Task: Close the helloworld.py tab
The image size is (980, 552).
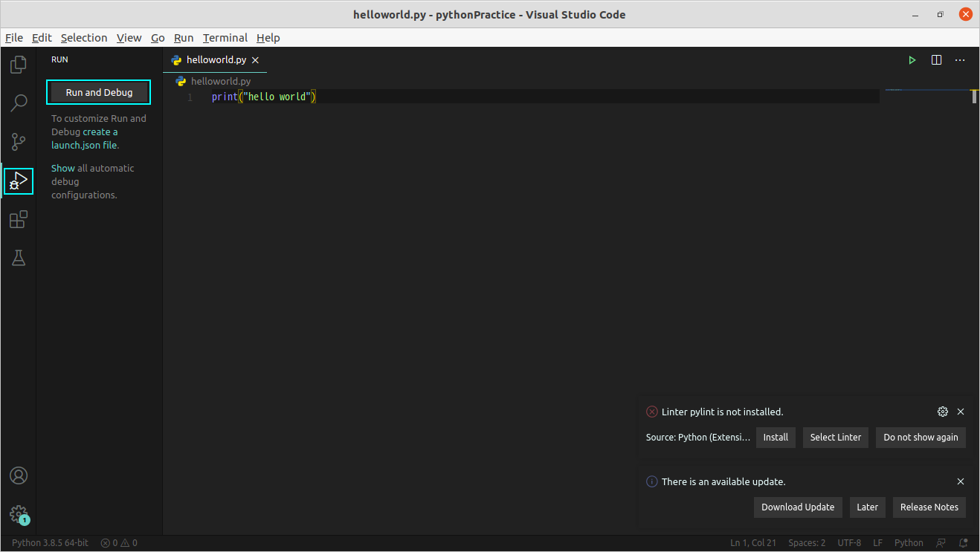Action: tap(255, 60)
